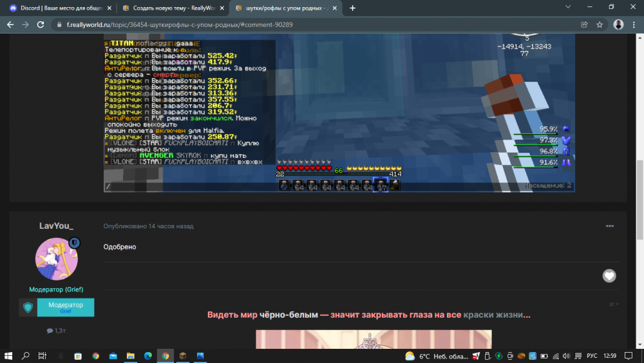Click the scrollbar up arrow
This screenshot has height=363, width=644.
(x=639, y=38)
